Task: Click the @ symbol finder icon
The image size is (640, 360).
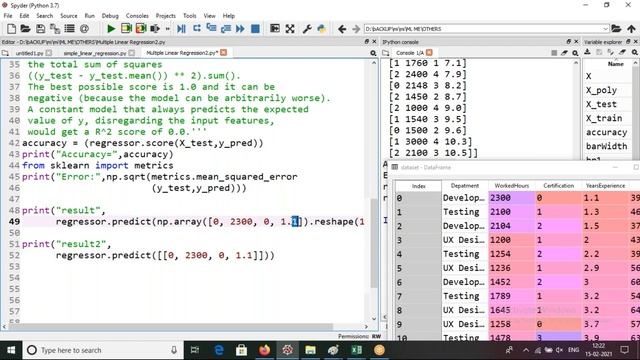Action: point(84,29)
